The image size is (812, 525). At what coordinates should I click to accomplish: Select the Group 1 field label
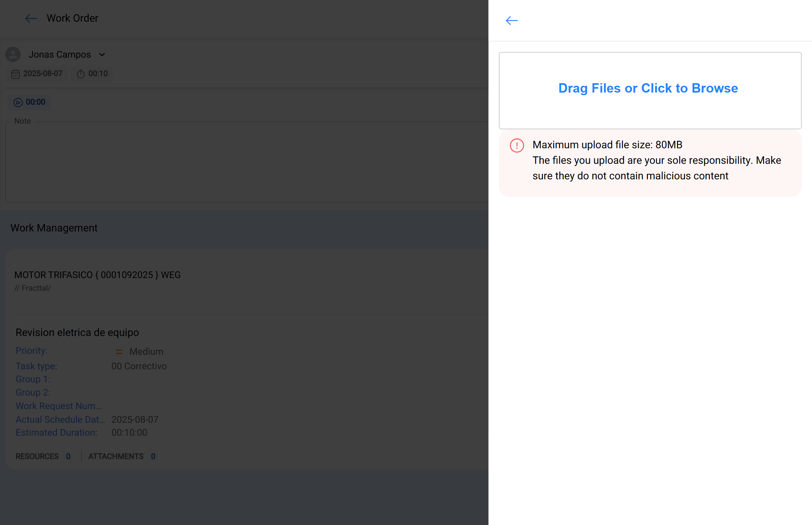(x=33, y=379)
